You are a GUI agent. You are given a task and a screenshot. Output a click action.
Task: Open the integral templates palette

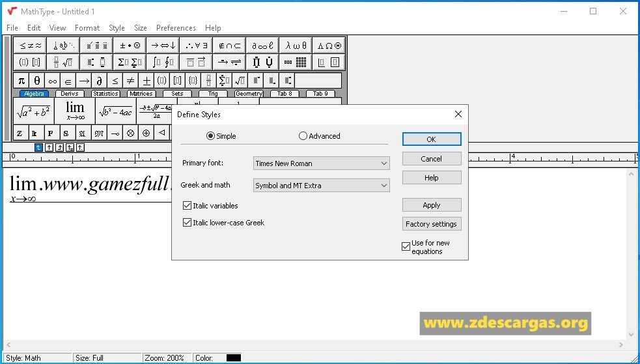point(163,62)
